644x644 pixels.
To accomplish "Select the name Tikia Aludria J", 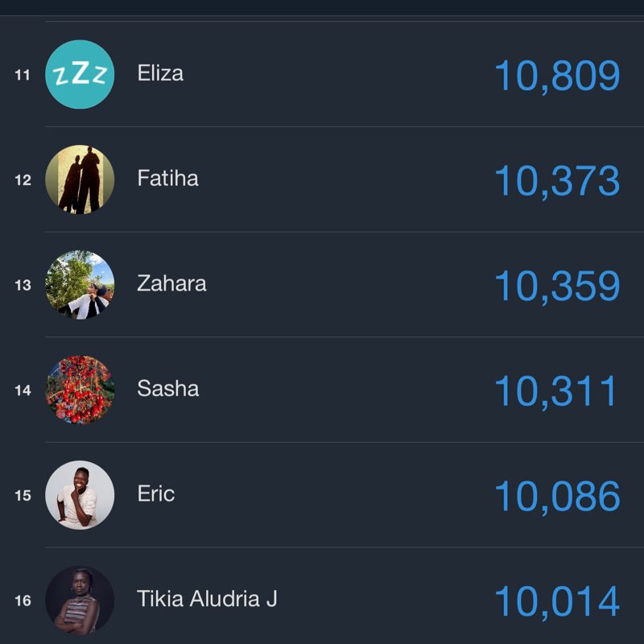I will 207,600.
